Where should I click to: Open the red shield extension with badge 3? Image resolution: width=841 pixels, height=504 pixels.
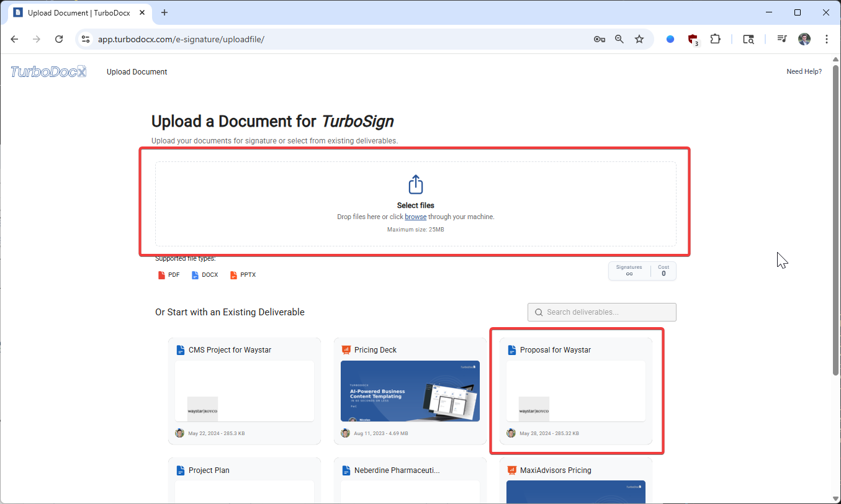click(693, 40)
